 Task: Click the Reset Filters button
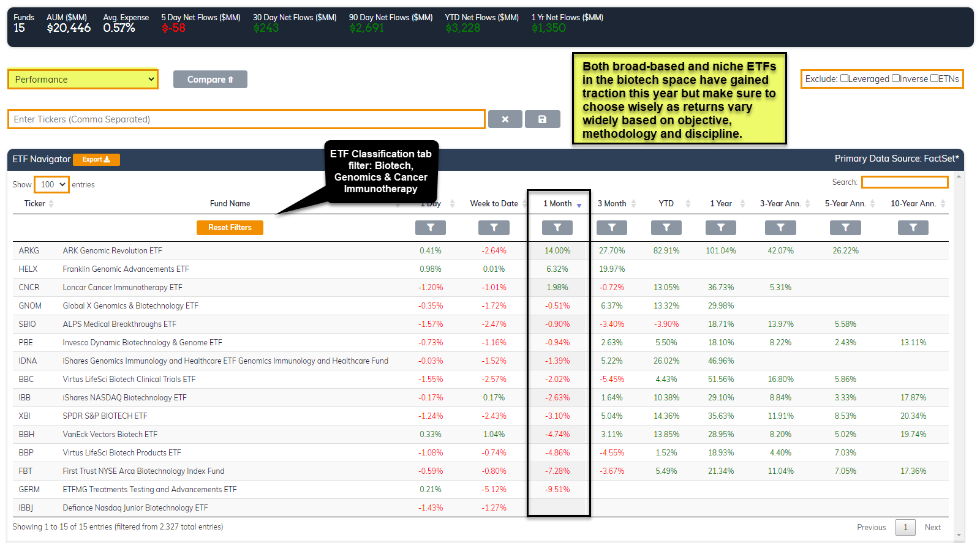point(230,228)
